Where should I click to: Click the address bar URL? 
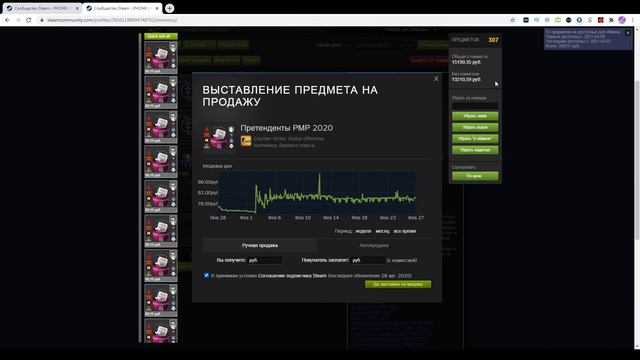tap(112, 20)
